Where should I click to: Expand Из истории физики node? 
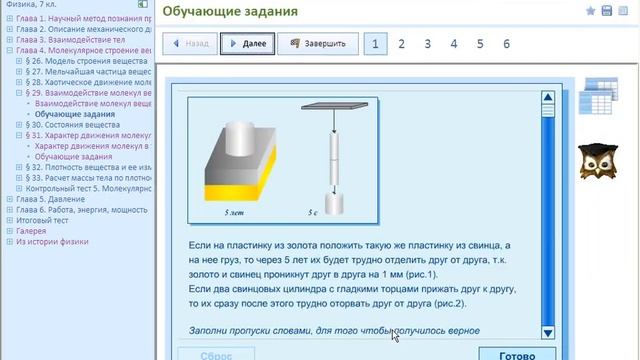(10, 241)
